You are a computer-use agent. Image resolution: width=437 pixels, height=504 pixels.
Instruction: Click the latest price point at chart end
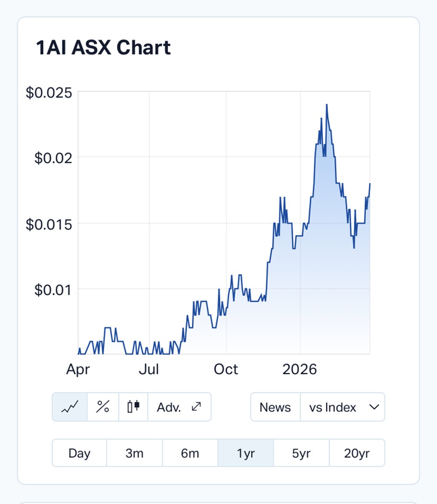[x=370, y=184]
